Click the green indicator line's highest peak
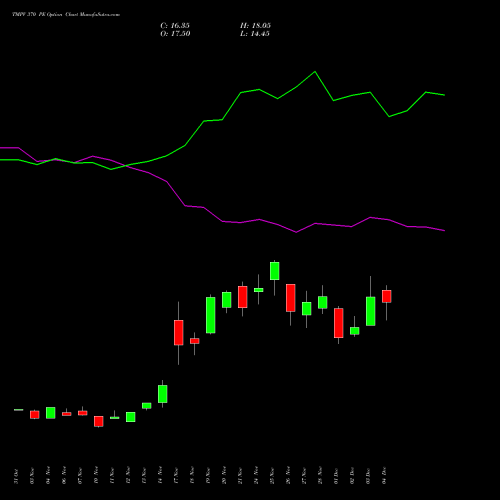The height and width of the screenshot is (500, 500). coord(315,72)
